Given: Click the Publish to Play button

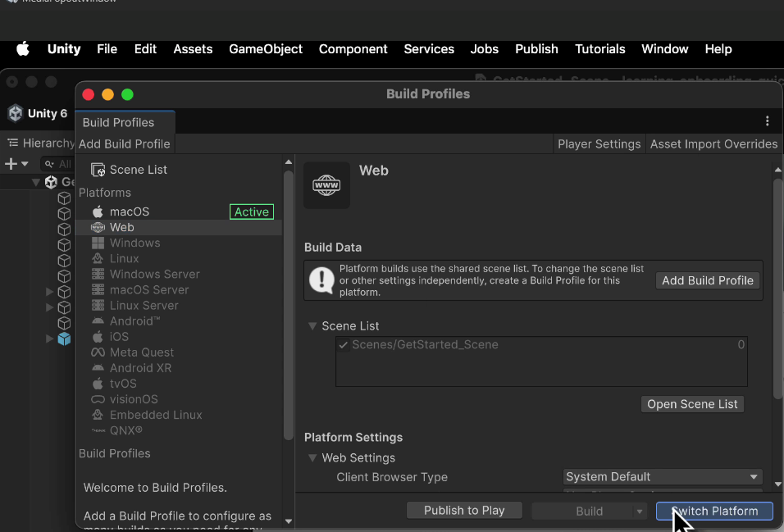Looking at the screenshot, I should pyautogui.click(x=464, y=511).
